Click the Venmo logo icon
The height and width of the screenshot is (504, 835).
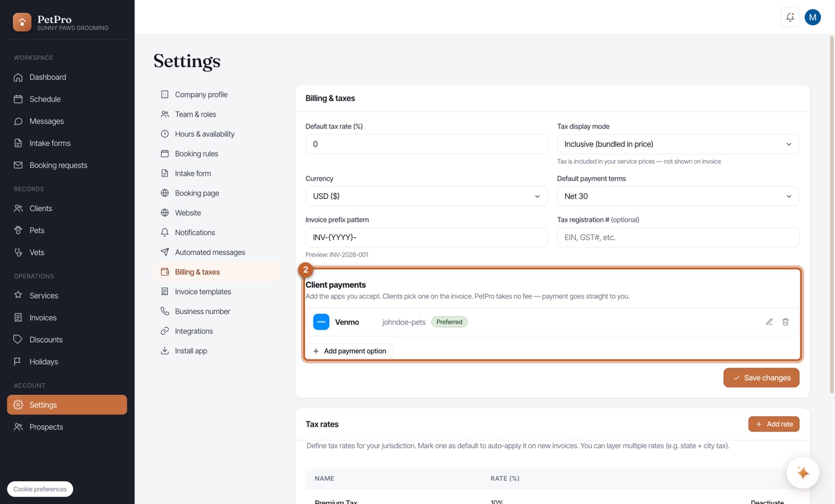click(321, 322)
